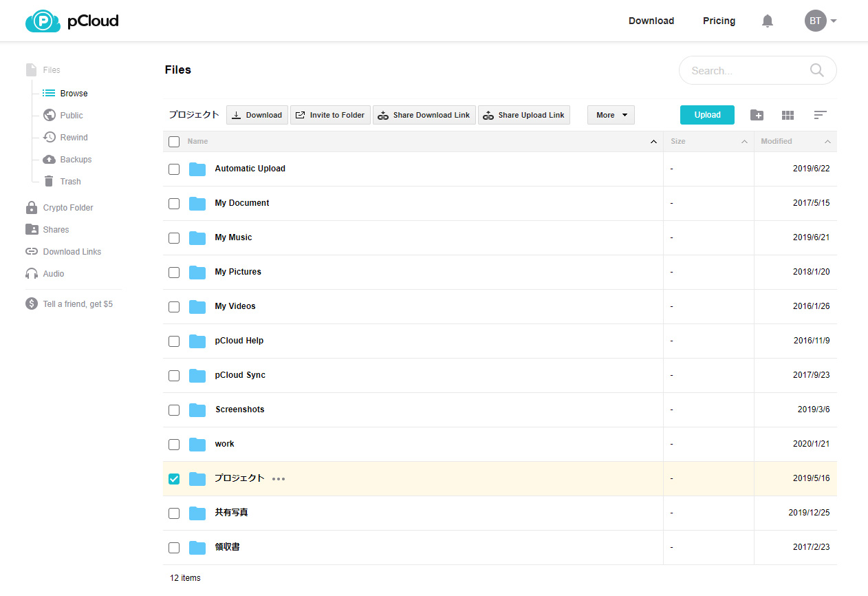Open the My Pictures folder name

pos(238,272)
